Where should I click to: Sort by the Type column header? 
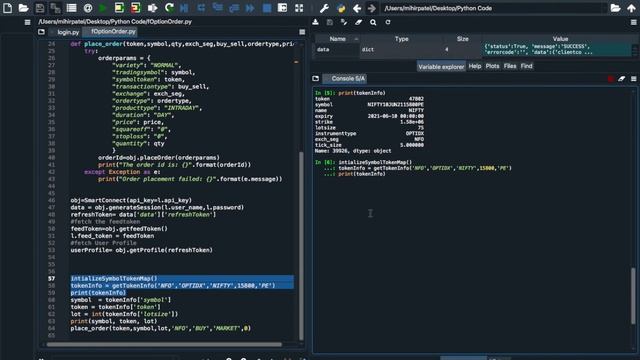402,39
